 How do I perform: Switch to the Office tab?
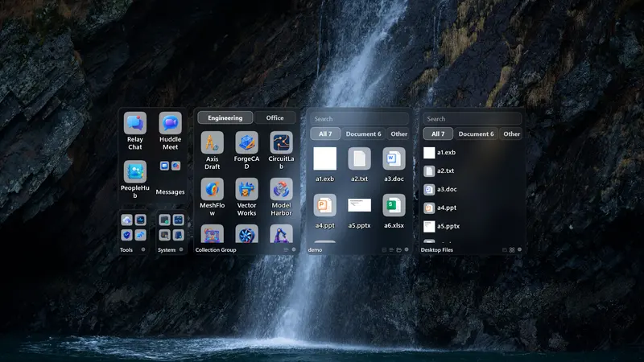(275, 117)
